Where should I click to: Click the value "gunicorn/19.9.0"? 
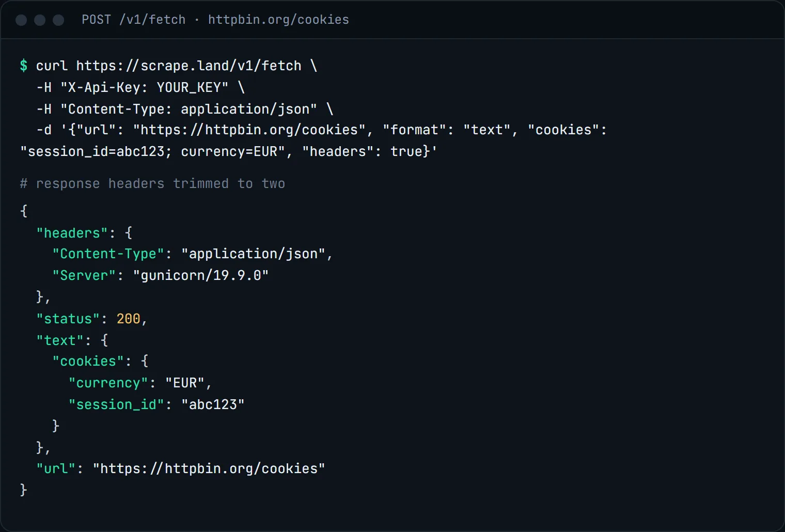pos(200,275)
